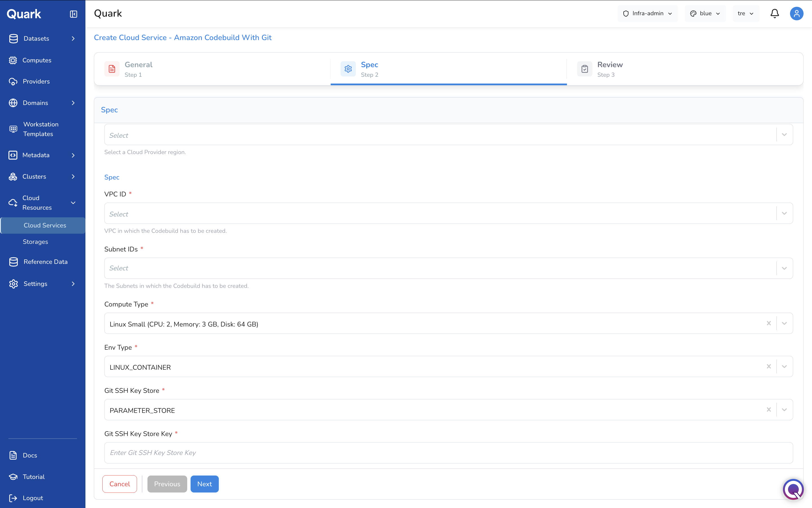Screen dimensions: 812x508
Task: Focus the Git SSH Key Store Key field
Action: (x=448, y=453)
